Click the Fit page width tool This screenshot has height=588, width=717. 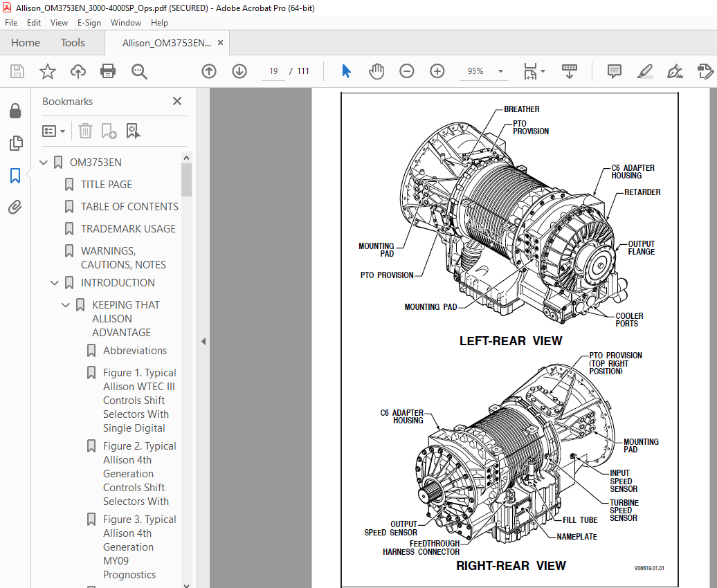(530, 71)
